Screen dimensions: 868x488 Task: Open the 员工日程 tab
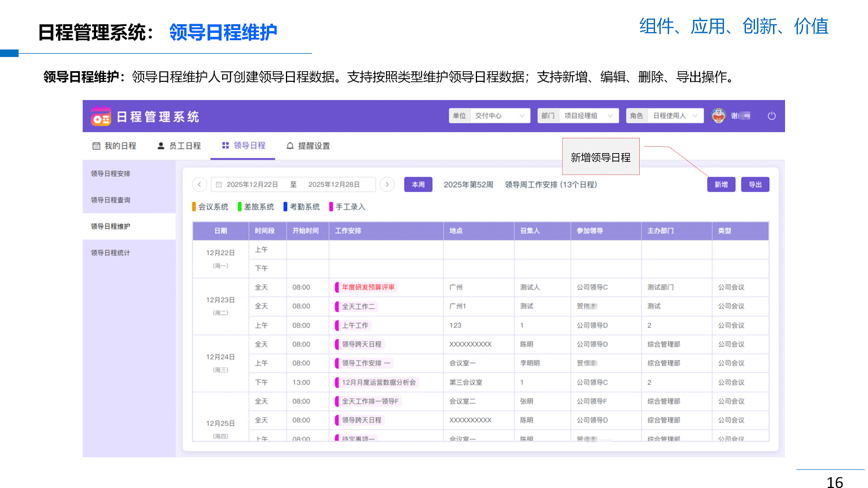(x=179, y=146)
